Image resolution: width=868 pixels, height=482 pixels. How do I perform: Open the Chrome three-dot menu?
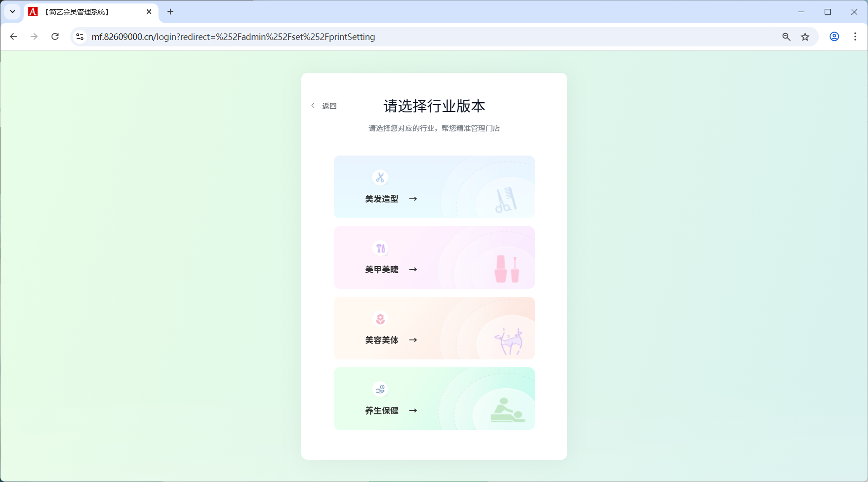coord(855,37)
